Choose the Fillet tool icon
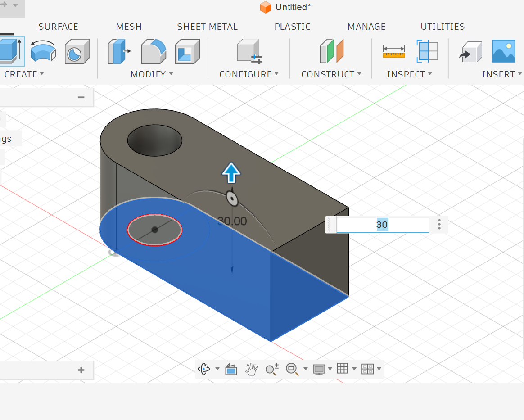Viewport: 524px width, 420px height. [x=154, y=51]
